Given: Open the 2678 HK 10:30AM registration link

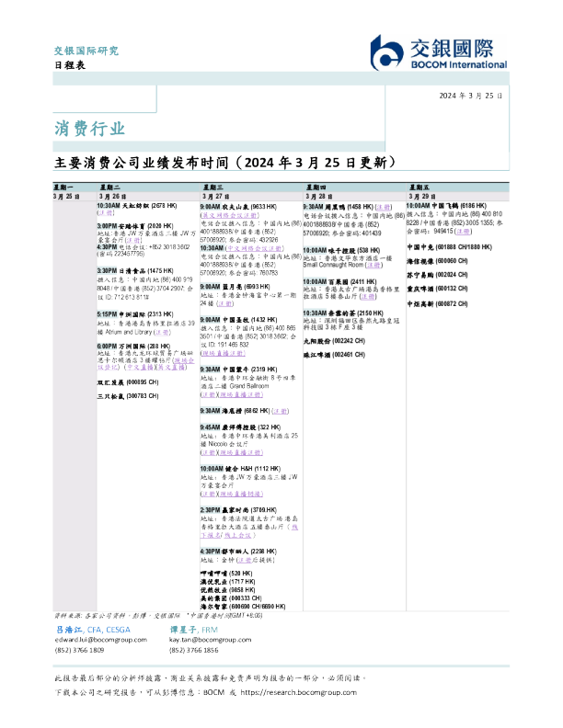Looking at the screenshot, I should (x=106, y=212).
